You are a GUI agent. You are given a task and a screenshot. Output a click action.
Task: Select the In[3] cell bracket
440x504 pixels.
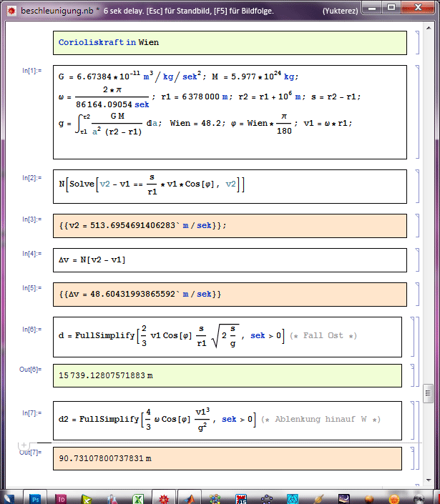(x=417, y=226)
